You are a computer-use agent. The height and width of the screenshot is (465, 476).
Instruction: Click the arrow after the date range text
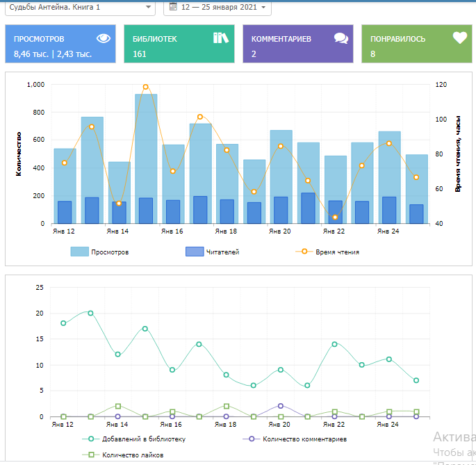(263, 7)
